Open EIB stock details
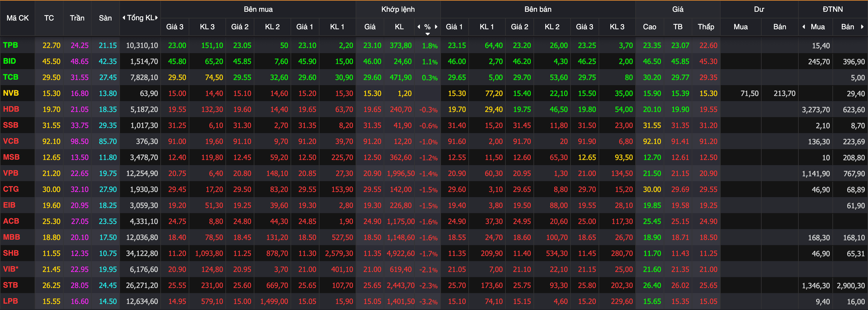868x310 pixels. pos(9,205)
